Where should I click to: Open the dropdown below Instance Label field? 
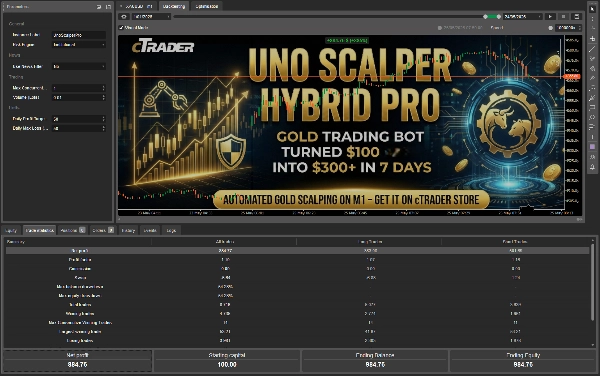pos(79,45)
